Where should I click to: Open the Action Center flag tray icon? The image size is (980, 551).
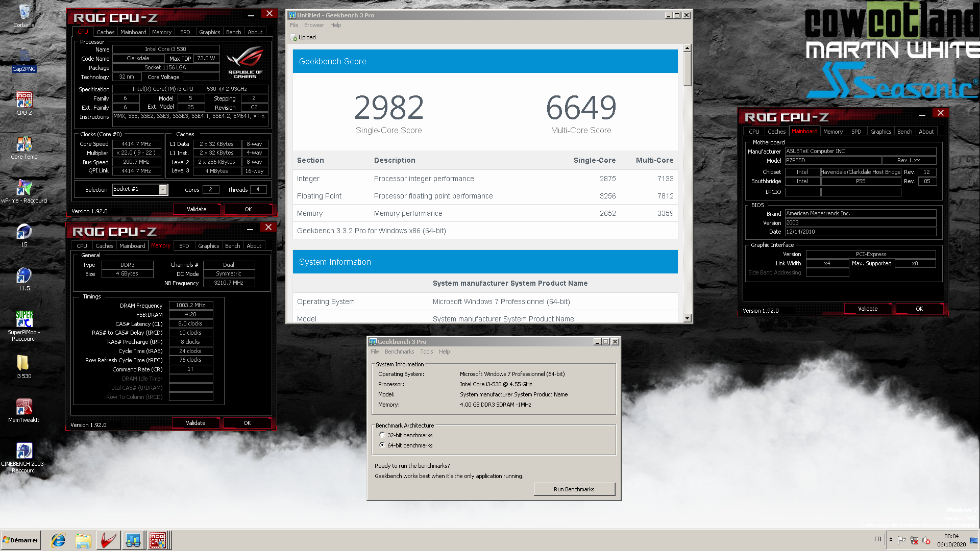coord(902,540)
